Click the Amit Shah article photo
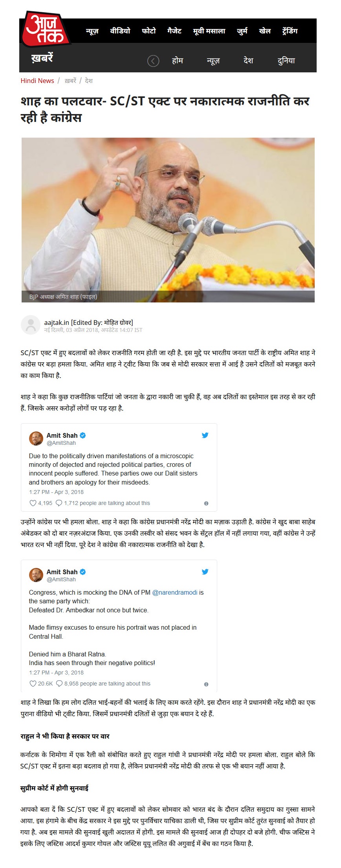This screenshot has width=341, height=868. pos(168,220)
